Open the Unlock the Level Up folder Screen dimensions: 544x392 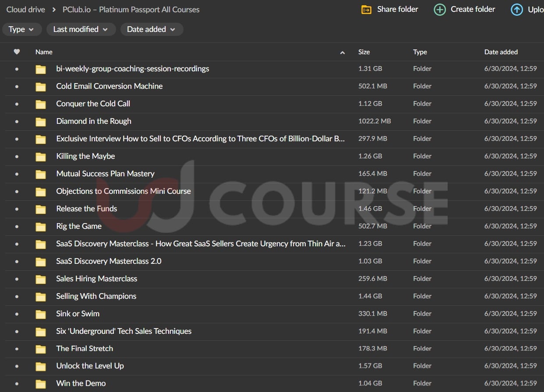coord(90,366)
